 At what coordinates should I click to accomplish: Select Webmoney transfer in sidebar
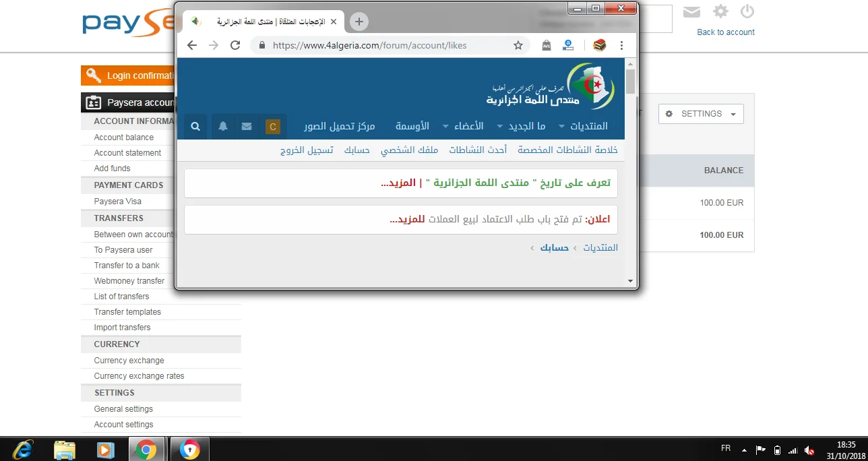pos(129,281)
